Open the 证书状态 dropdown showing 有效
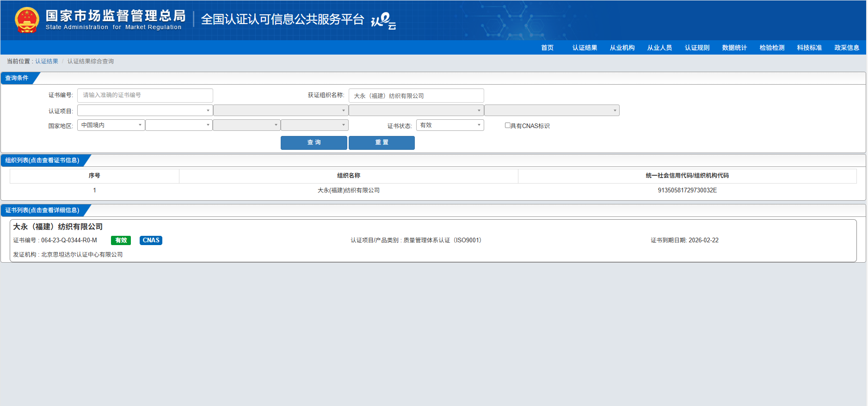868x406 pixels. (450, 125)
